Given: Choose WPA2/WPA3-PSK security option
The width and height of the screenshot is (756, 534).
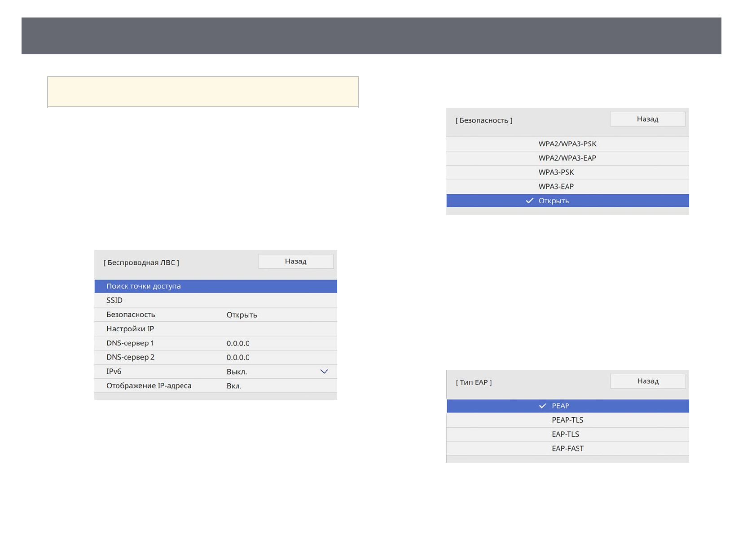Looking at the screenshot, I should click(567, 144).
